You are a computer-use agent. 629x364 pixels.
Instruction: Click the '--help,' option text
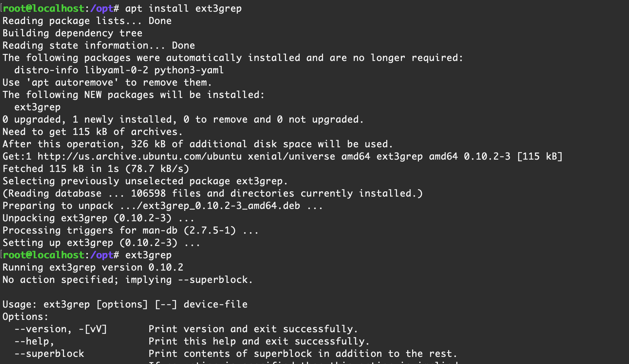(34, 341)
